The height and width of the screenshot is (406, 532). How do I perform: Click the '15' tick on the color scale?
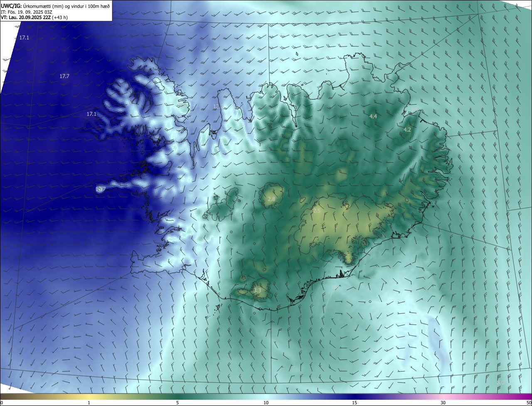[x=355, y=403]
